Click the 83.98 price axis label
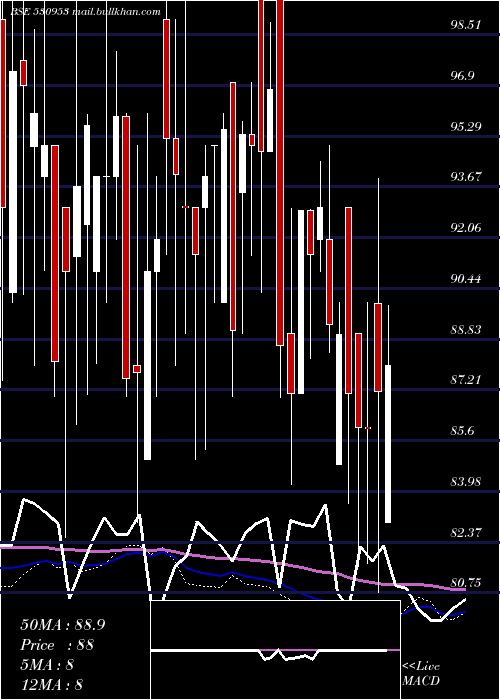This screenshot has width=500, height=700. point(466,482)
